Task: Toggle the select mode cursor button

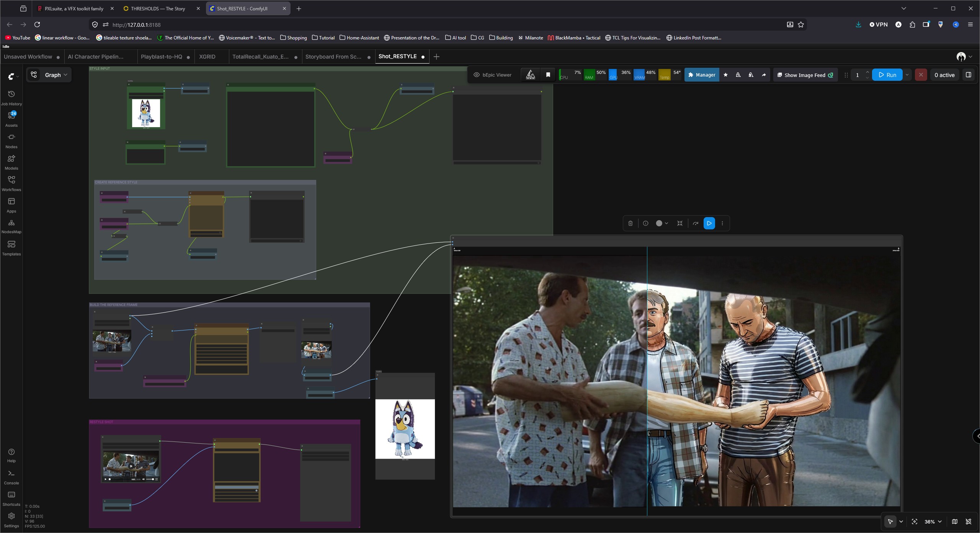Action: pyautogui.click(x=890, y=522)
